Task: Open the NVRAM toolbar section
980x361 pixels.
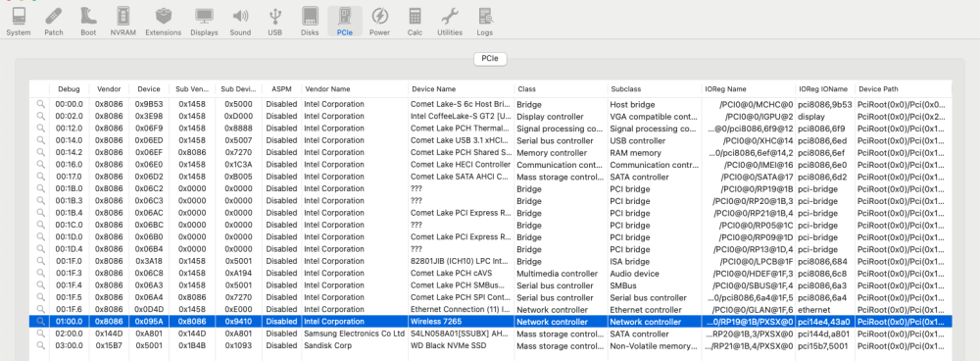Action: point(122,22)
